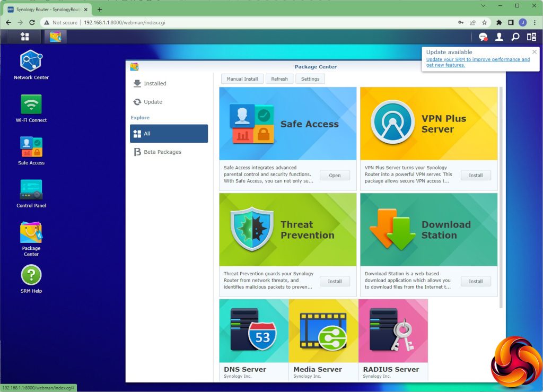Image resolution: width=543 pixels, height=392 pixels.
Task: Open the user options person icon
Action: click(x=499, y=37)
